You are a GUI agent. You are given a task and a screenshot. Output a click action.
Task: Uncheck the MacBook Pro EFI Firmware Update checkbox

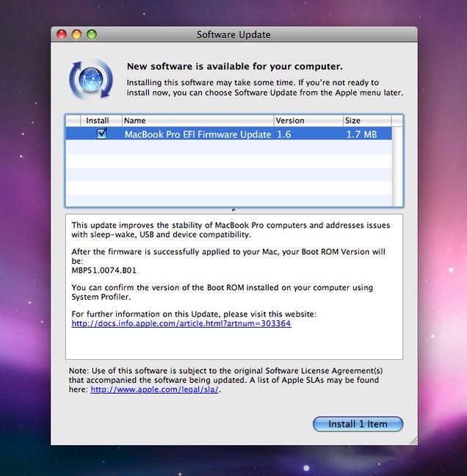point(101,134)
